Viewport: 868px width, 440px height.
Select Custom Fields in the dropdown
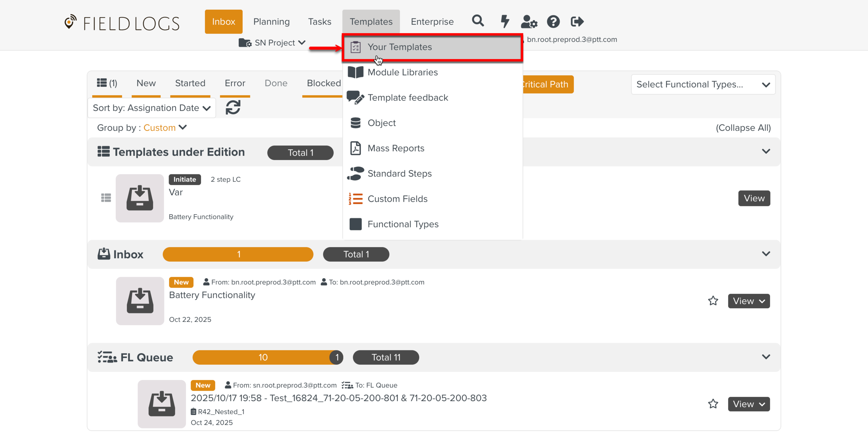coord(397,199)
